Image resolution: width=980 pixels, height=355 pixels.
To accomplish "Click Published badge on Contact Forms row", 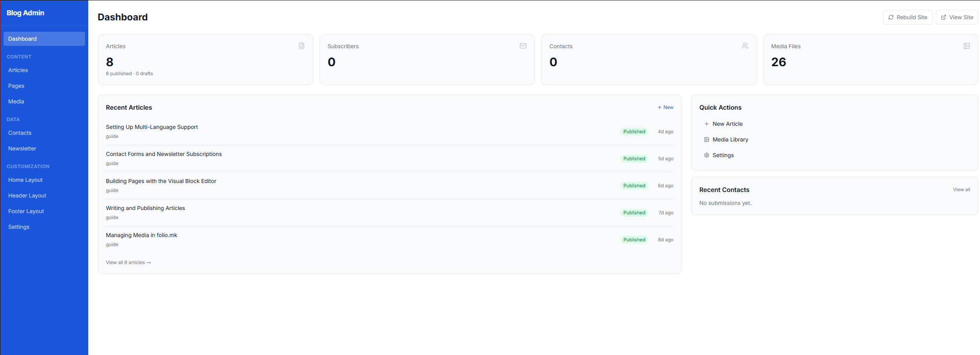I will pos(634,159).
